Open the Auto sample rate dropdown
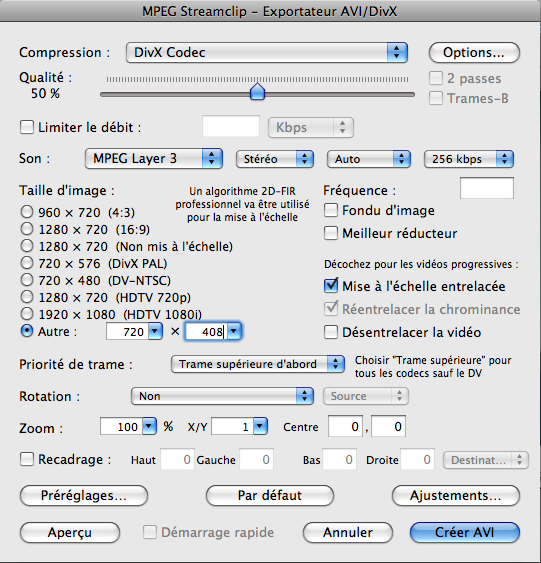The width and height of the screenshot is (541, 563). point(369,159)
